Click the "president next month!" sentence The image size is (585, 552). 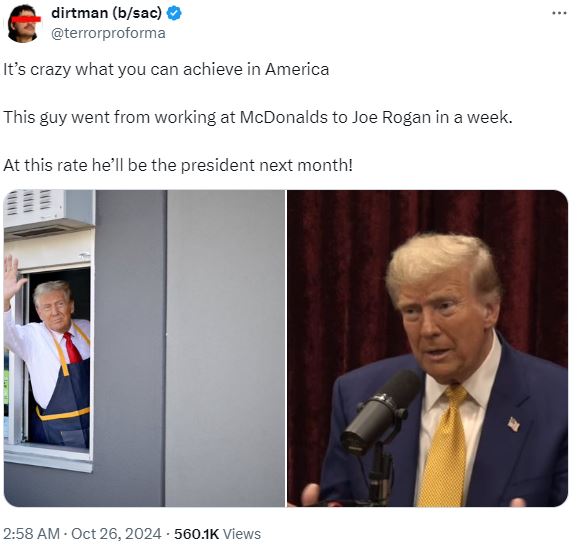tap(178, 165)
